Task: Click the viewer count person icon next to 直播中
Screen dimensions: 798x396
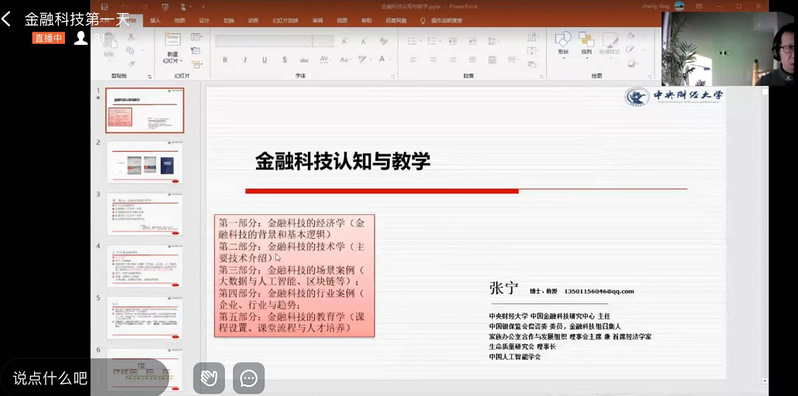Action: click(80, 38)
